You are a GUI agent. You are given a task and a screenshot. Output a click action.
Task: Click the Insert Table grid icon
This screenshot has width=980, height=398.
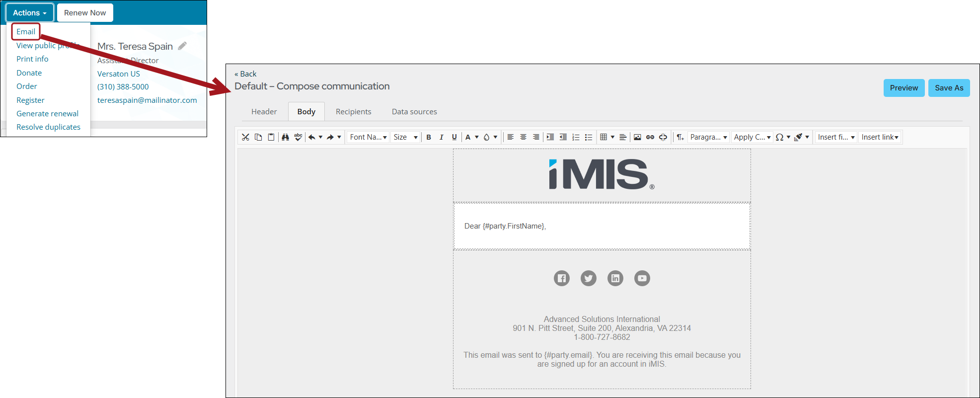coord(603,137)
